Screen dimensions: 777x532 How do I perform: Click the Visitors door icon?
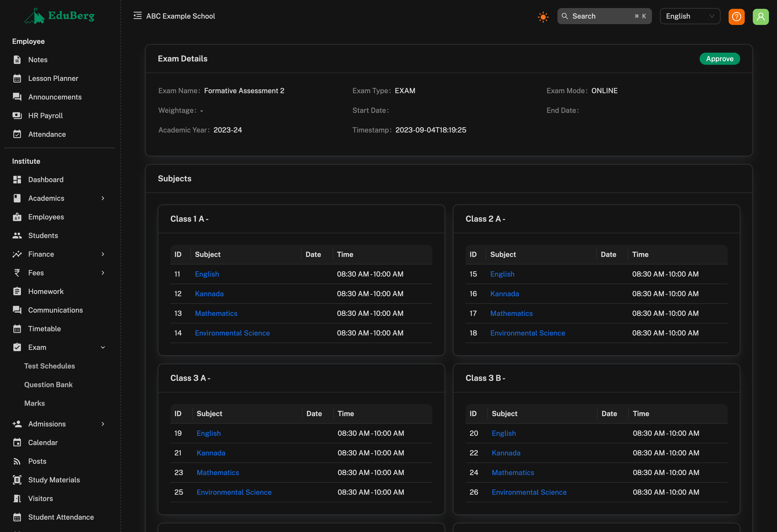[x=17, y=498]
